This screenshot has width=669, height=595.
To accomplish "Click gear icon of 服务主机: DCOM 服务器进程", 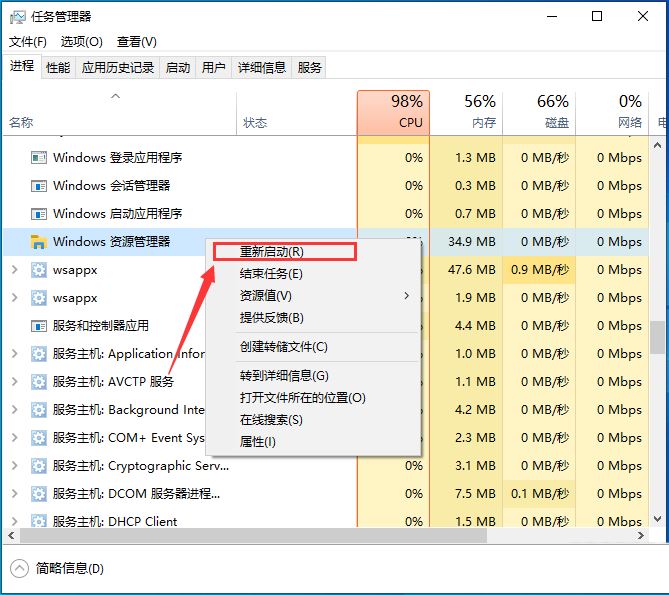I will tap(39, 494).
